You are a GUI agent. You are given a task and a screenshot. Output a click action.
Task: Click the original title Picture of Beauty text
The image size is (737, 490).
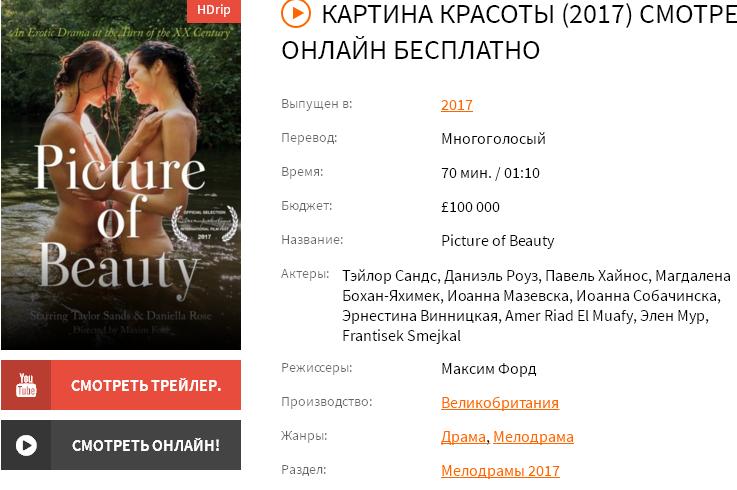click(497, 241)
